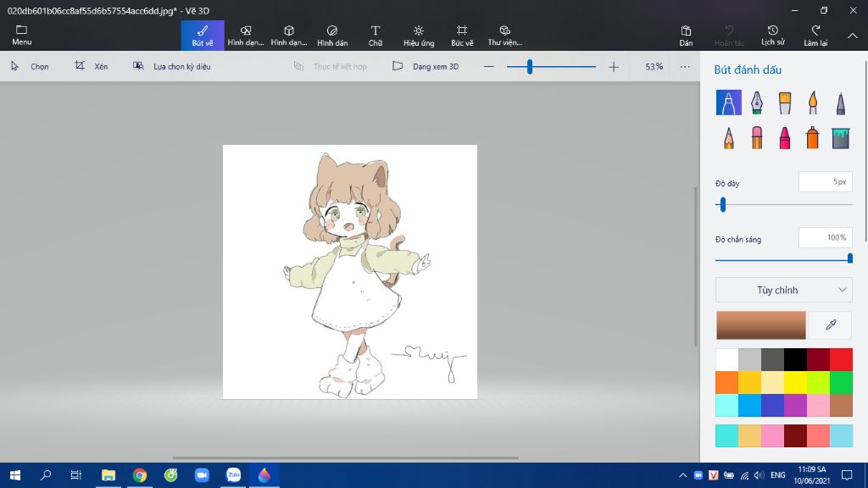This screenshot has height=488, width=868.
Task: Open Windows taskbar search
Action: 46,475
